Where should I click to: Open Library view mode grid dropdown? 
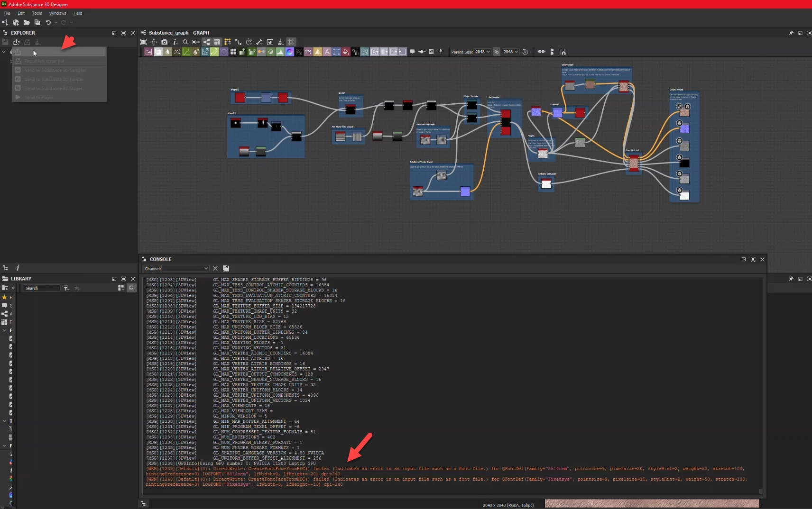pyautogui.click(x=120, y=288)
